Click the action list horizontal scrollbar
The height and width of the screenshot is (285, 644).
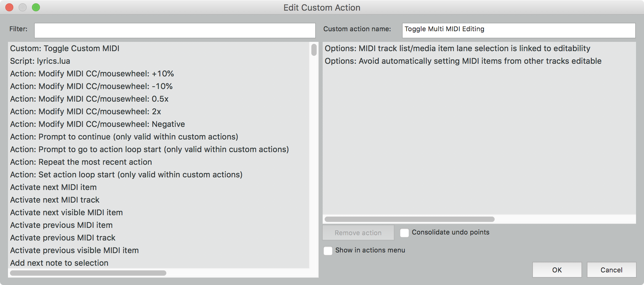(x=88, y=273)
